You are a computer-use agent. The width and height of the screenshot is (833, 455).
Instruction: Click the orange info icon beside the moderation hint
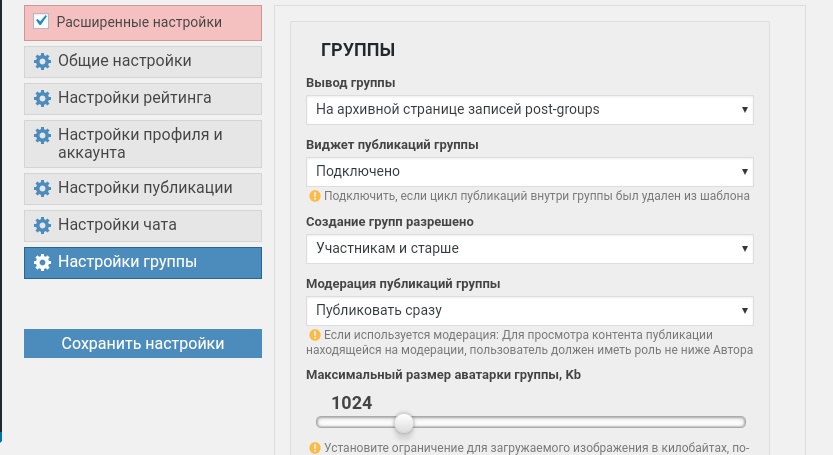(x=314, y=335)
